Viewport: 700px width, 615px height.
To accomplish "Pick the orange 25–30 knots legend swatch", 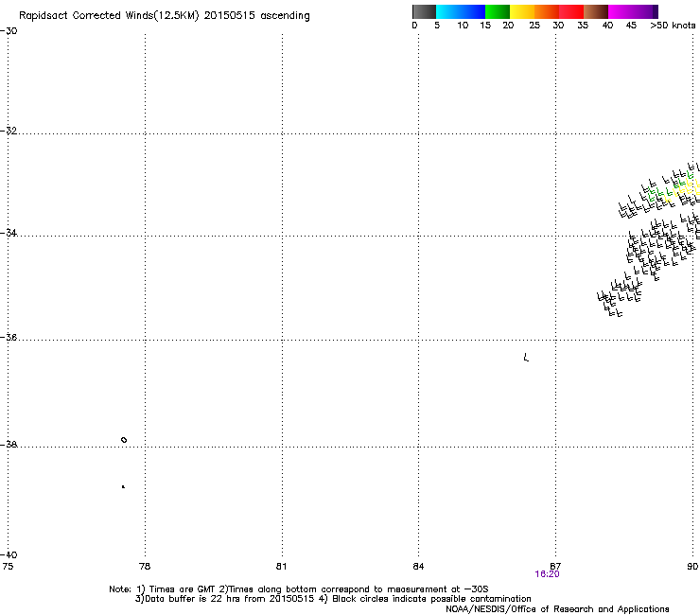I will [547, 11].
